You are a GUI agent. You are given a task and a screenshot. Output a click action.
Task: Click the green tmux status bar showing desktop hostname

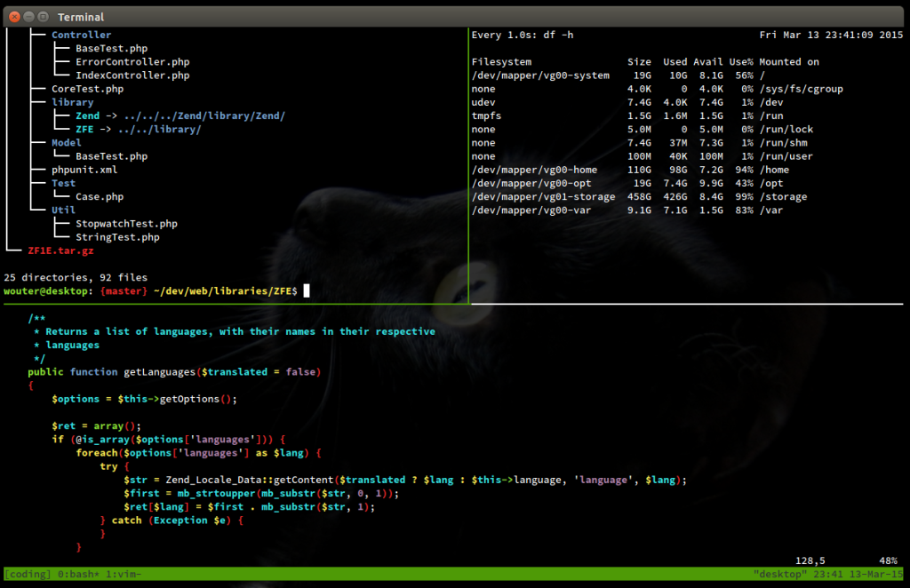(x=779, y=574)
